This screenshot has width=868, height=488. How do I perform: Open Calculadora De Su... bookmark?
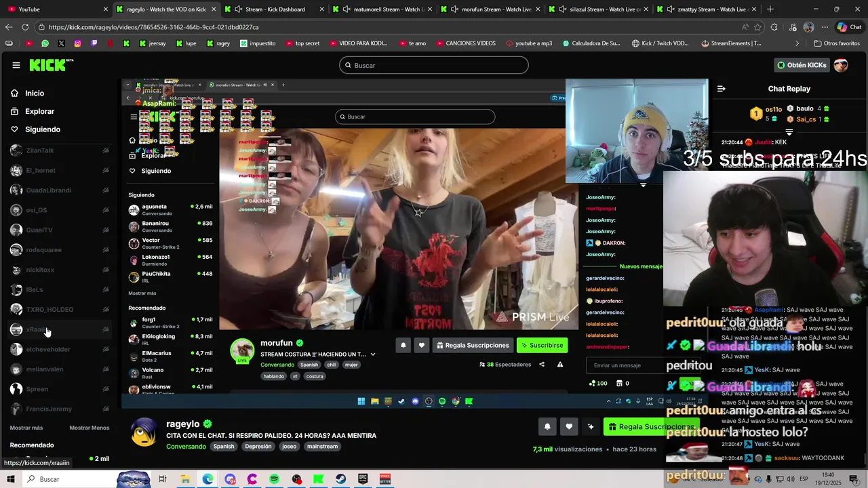point(590,43)
